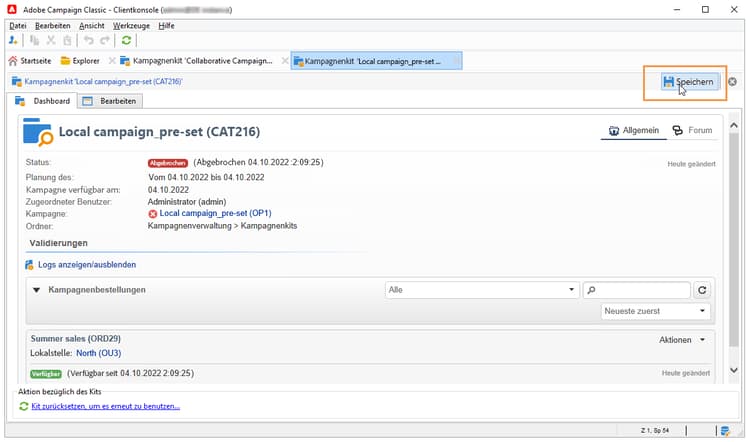Image resolution: width=750 pixels, height=442 pixels.
Task: Collapse the Kampagnenbestellungen section
Action: (36, 290)
